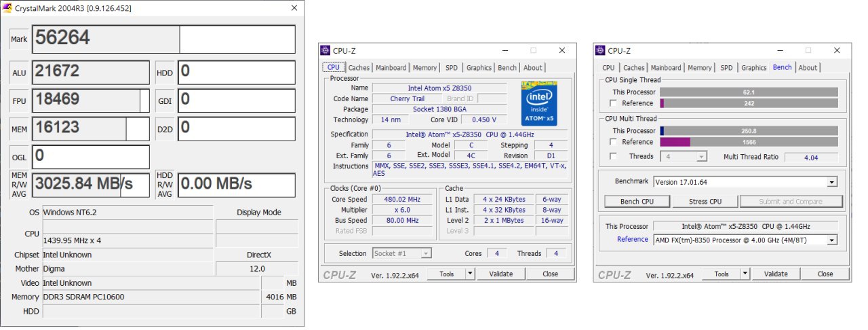Click Validate in the Bench CPU-Z window

775,274
